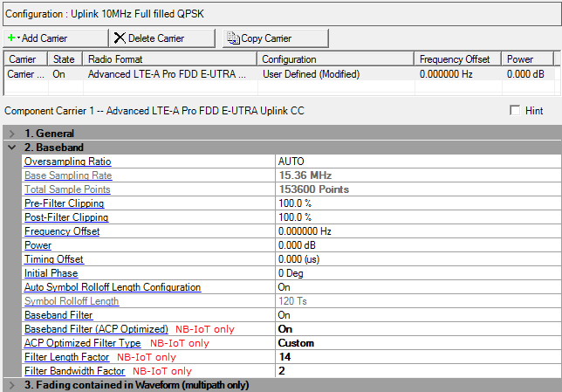Click the Add Carrier button label
The image size is (562, 392).
pos(45,38)
